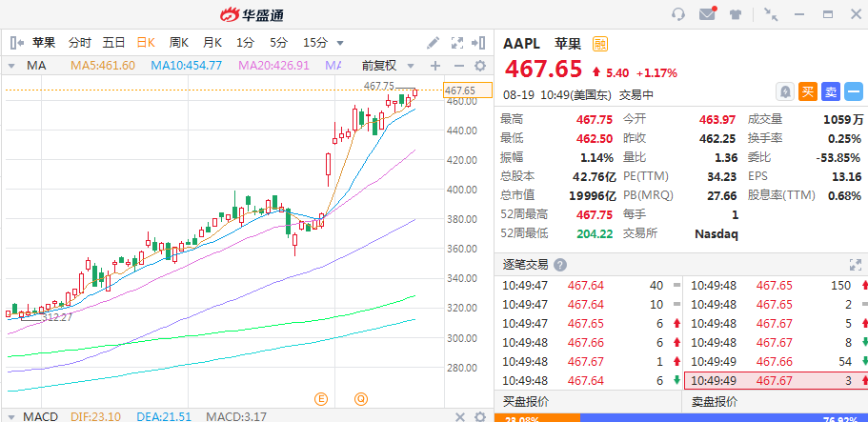Click MA5:461.60 indicator label
Image resolution: width=868 pixels, height=422 pixels.
tap(103, 66)
